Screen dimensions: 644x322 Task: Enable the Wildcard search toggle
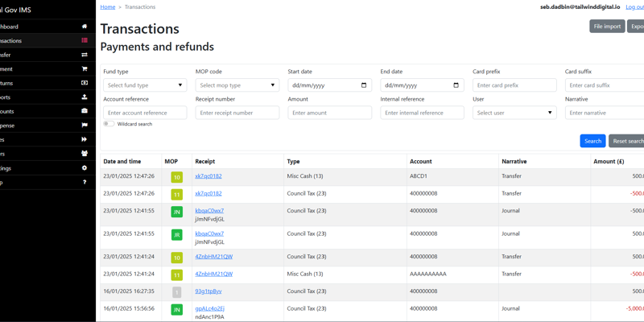pos(109,124)
